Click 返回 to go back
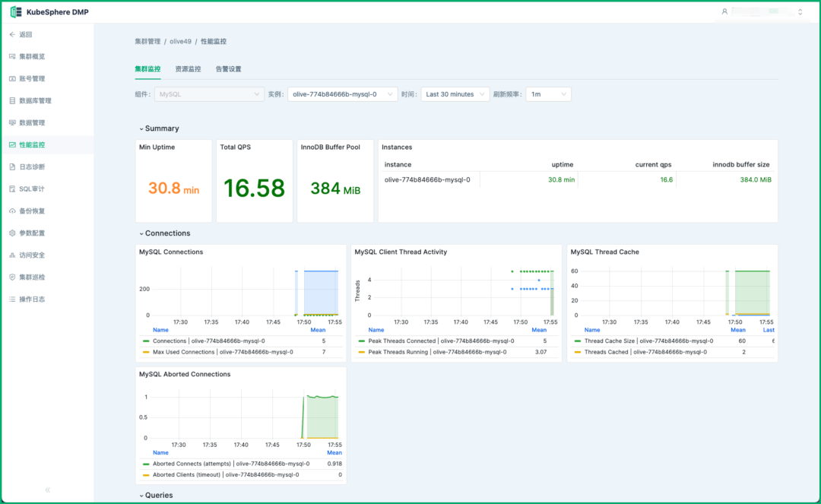Viewport: 821px width, 504px height. pos(26,34)
